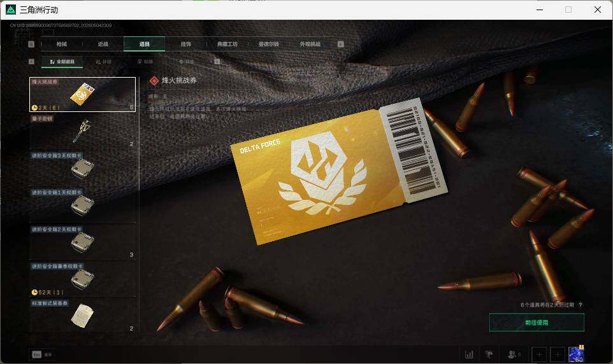This screenshot has height=364, width=613.
Task: Select the 烽火挑战券 item card
Action: [x=82, y=95]
